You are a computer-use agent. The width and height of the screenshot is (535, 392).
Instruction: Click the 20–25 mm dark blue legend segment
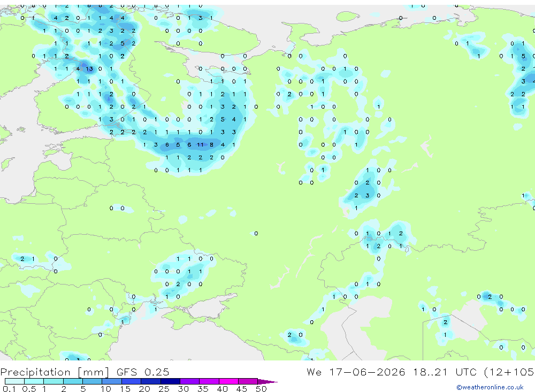pos(151,381)
